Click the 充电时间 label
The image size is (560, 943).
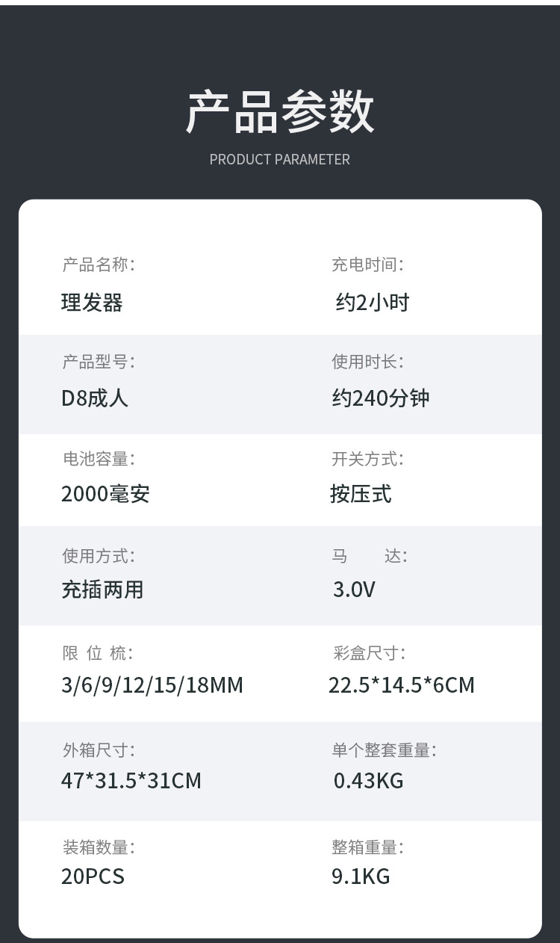pos(368,265)
